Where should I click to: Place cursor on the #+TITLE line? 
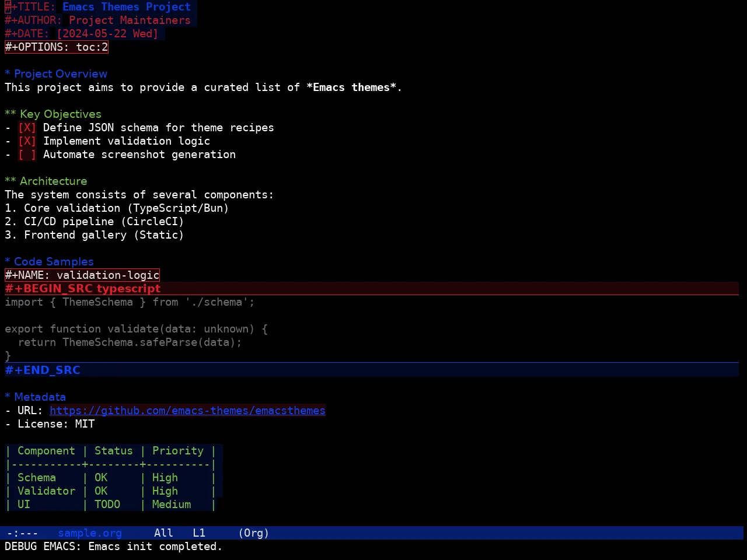[x=98, y=7]
